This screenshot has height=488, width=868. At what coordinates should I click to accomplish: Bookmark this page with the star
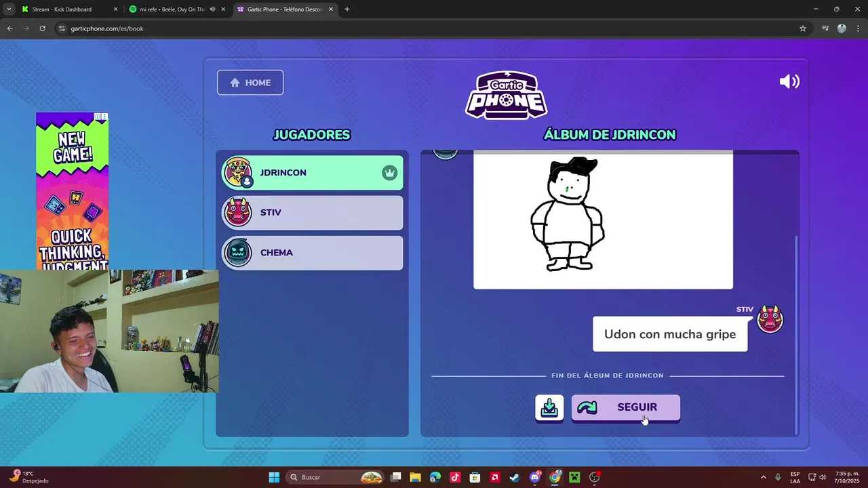803,28
